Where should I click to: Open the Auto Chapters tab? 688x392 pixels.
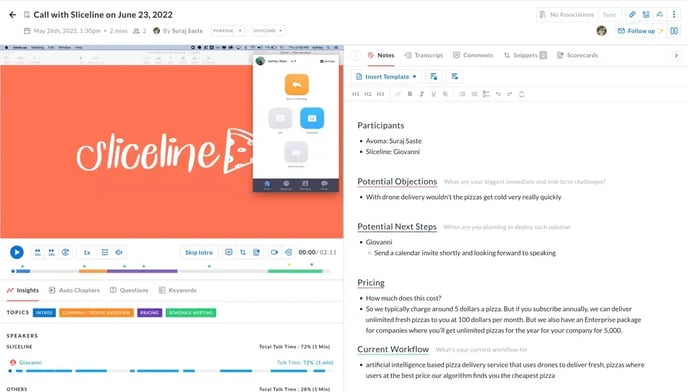click(74, 290)
